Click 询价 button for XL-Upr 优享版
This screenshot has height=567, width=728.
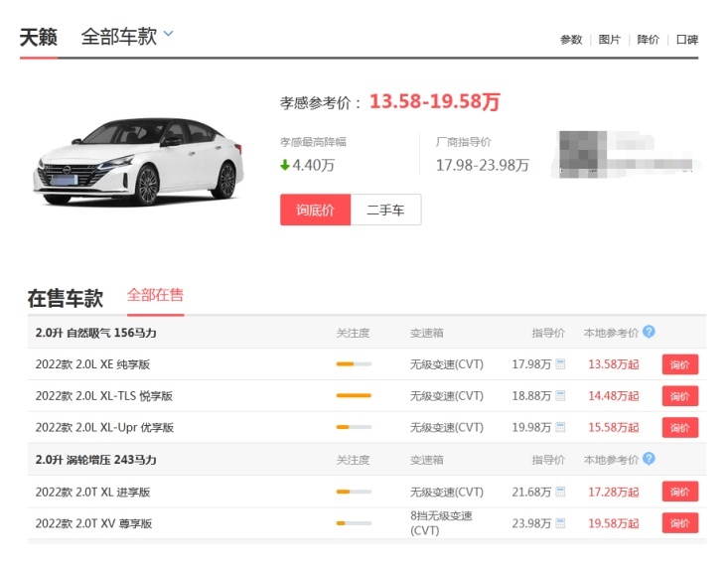(680, 428)
